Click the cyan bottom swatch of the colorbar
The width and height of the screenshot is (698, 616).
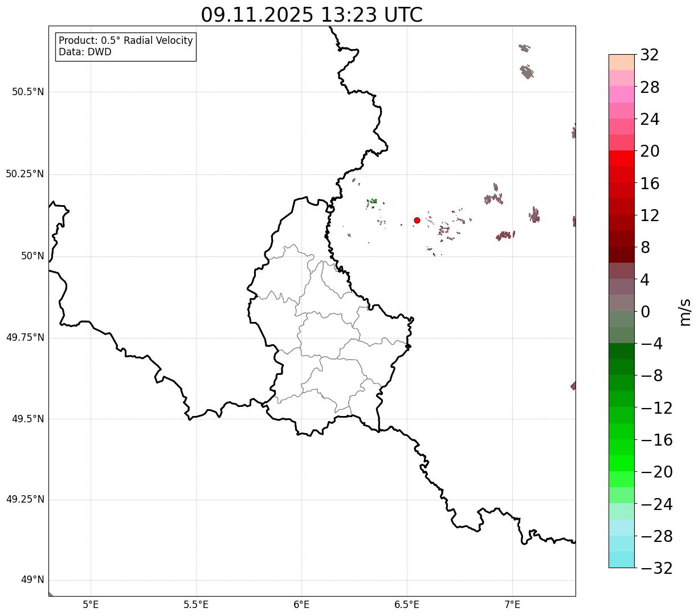(622, 560)
